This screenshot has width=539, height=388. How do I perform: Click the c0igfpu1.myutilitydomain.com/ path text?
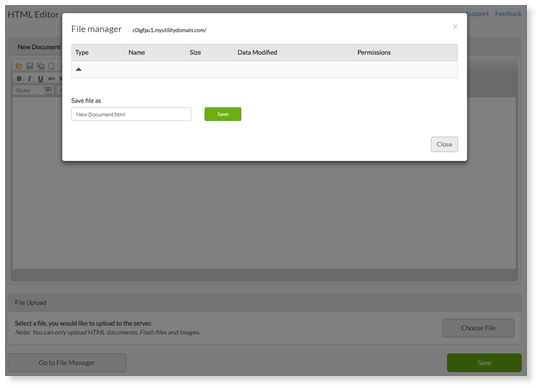pos(169,30)
